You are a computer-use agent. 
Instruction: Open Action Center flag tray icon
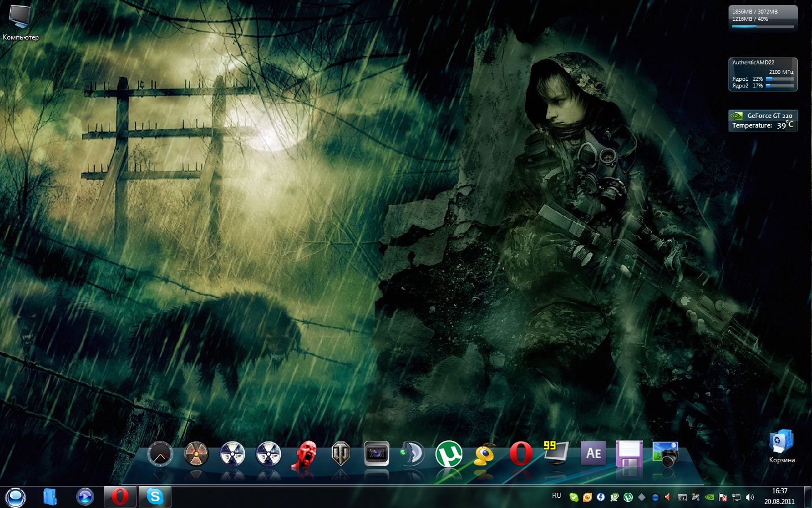[723, 497]
